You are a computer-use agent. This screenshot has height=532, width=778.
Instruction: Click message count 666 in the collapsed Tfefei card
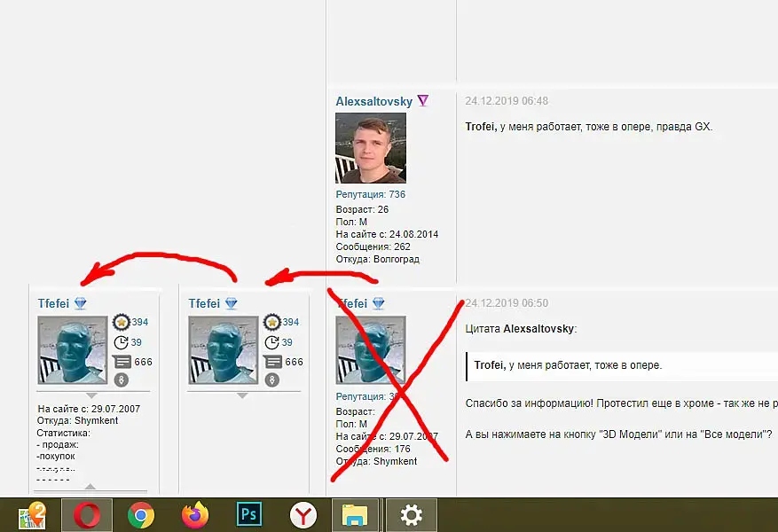295,362
